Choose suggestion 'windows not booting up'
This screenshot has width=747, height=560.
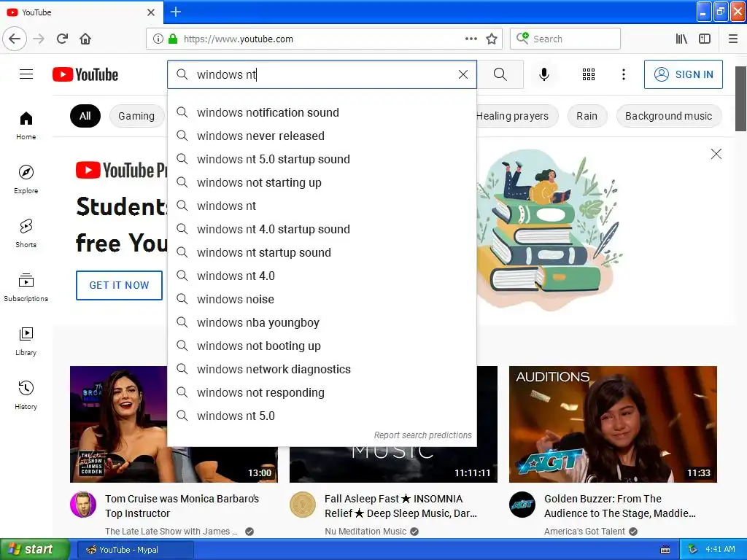click(x=322, y=346)
